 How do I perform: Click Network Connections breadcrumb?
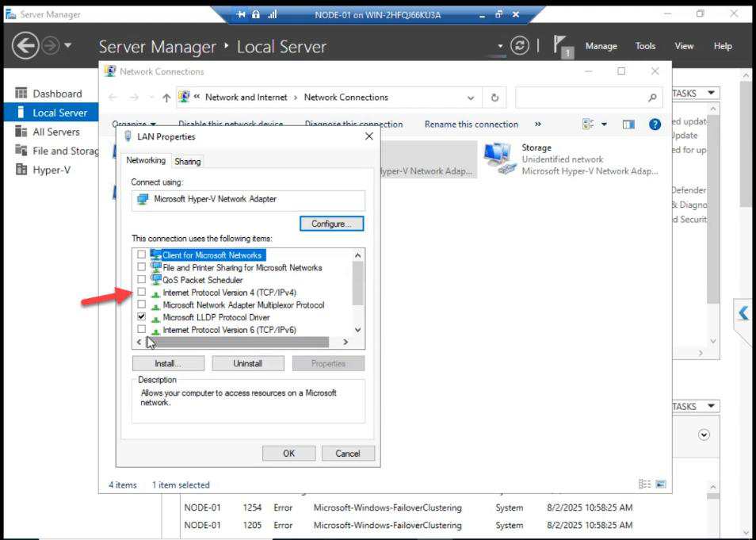(x=346, y=97)
